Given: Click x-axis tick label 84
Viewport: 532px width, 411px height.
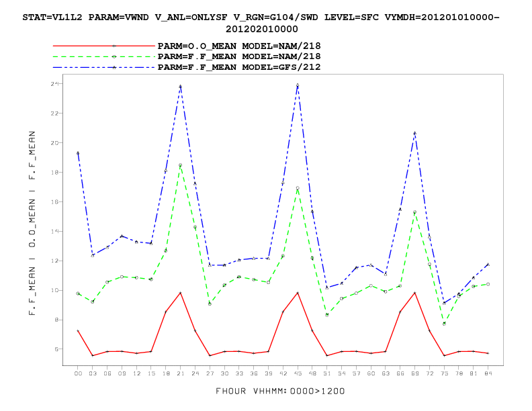Looking at the screenshot, I should 488,373.
